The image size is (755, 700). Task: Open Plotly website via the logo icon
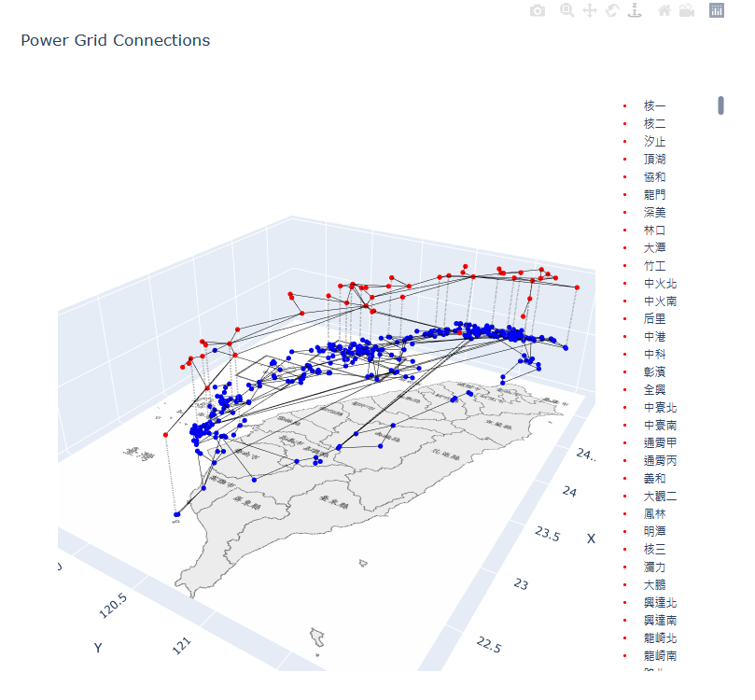(717, 11)
